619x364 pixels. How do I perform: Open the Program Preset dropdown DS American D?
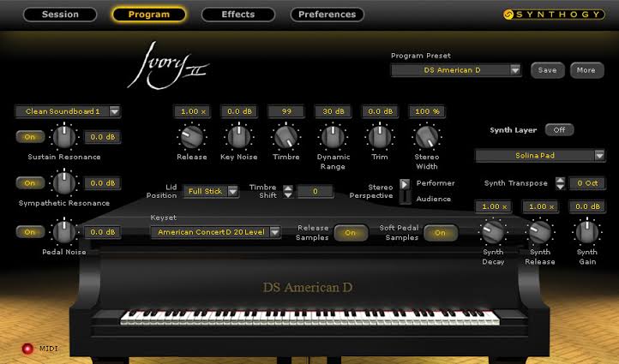(x=456, y=70)
